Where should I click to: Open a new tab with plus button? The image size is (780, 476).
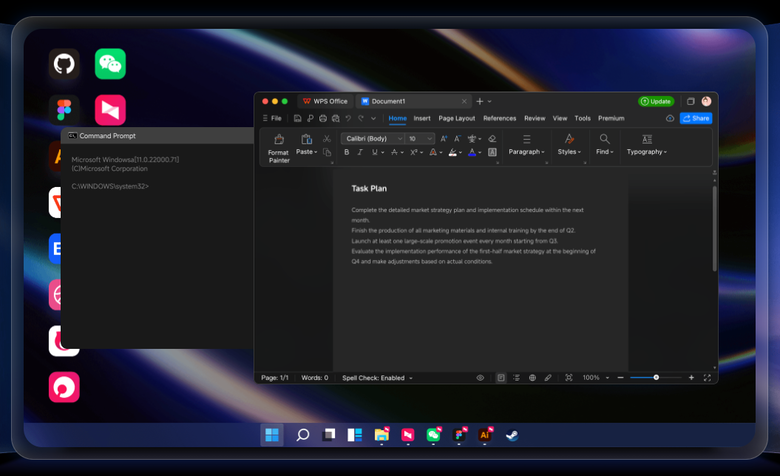click(x=480, y=101)
